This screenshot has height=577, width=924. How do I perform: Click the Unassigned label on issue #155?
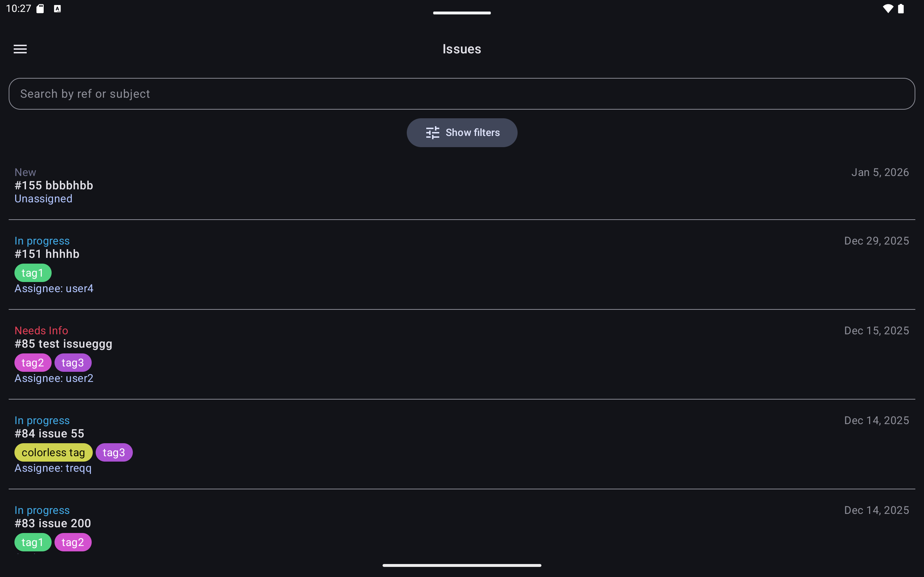coord(43,199)
